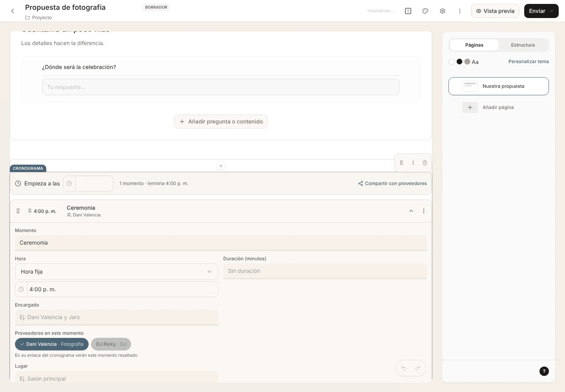Open the Cronograma block options menu
This screenshot has height=392, width=565.
pos(413,163)
